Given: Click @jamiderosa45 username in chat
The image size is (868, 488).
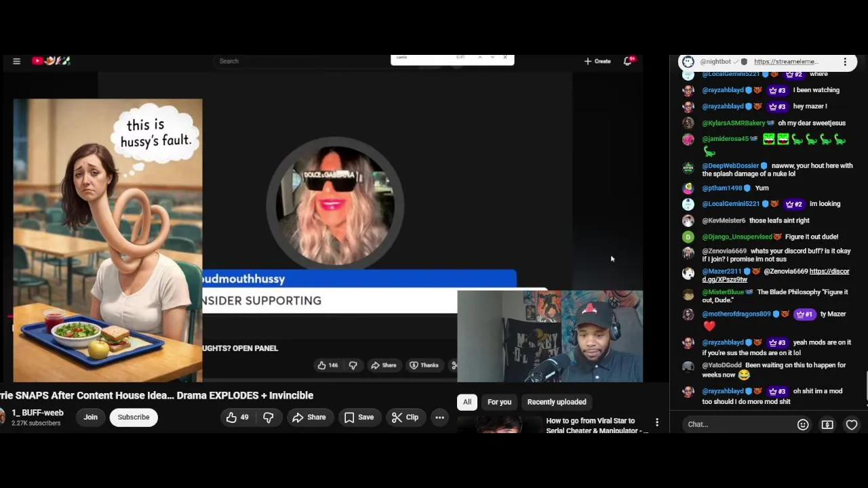Looking at the screenshot, I should [725, 139].
